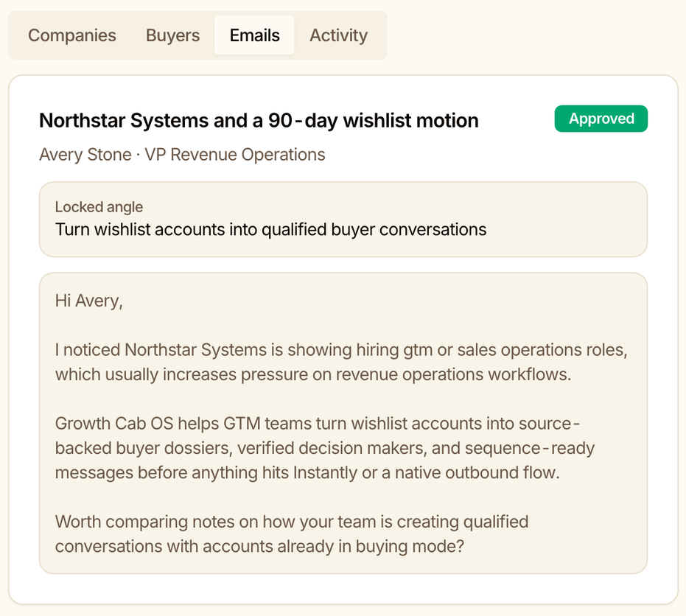Click the paragraph starting 'Worth comparing notes'

pyautogui.click(x=292, y=533)
